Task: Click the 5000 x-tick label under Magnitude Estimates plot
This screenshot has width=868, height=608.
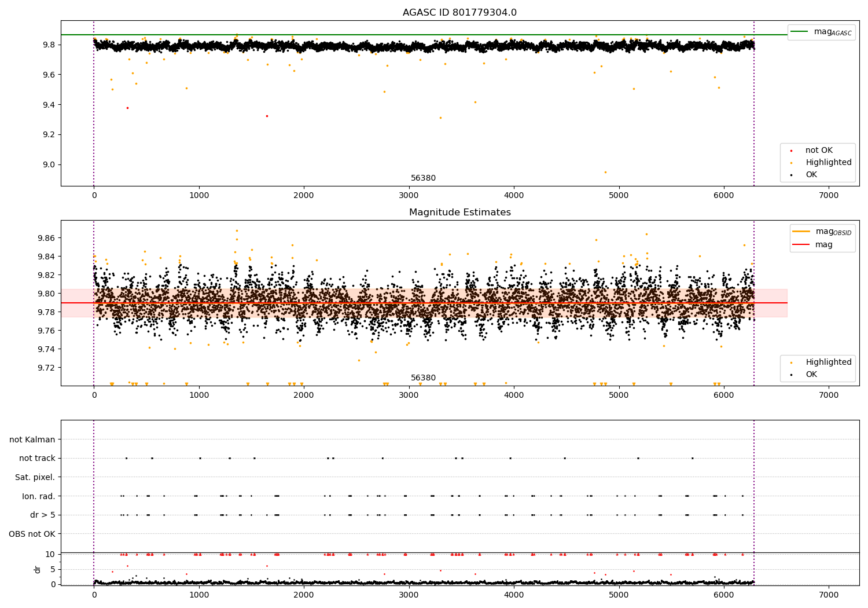Action: pos(619,396)
